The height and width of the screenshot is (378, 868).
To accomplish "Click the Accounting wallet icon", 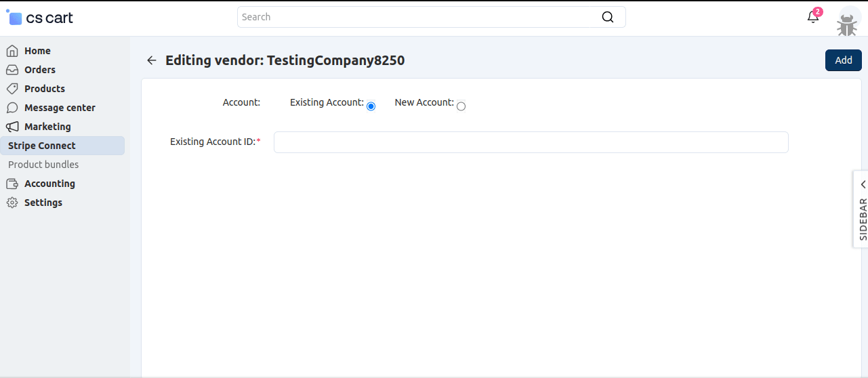I will (x=12, y=184).
